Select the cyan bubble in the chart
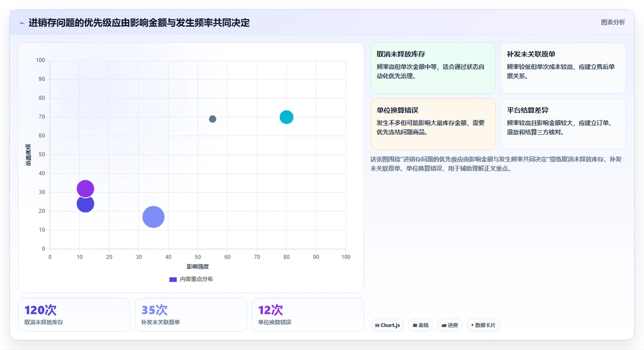The height and width of the screenshot is (350, 644). (x=286, y=117)
